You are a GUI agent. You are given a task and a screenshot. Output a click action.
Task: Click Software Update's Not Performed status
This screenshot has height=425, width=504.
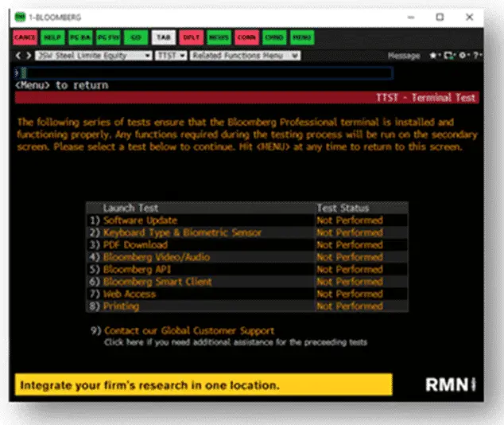tap(350, 220)
